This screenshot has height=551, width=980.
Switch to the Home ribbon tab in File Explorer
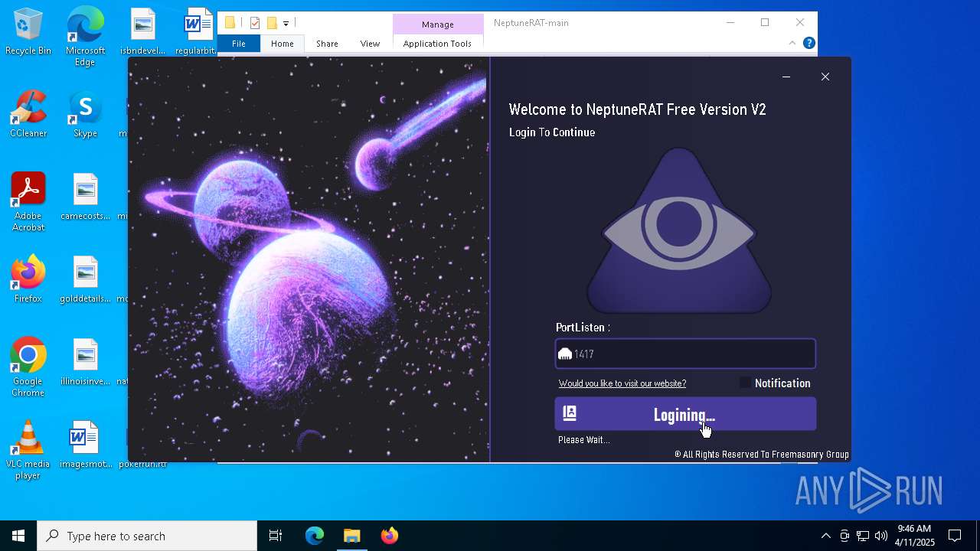[x=283, y=44]
